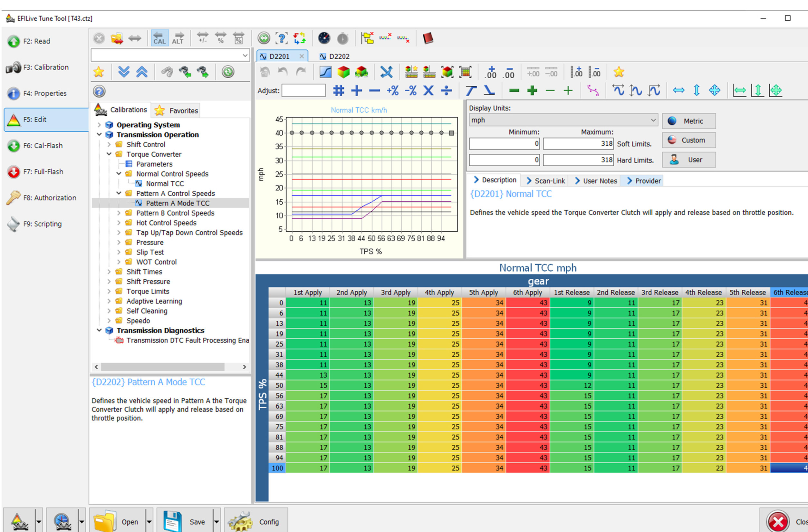Show the 3D cube chart view
808x532 pixels.
click(x=343, y=72)
